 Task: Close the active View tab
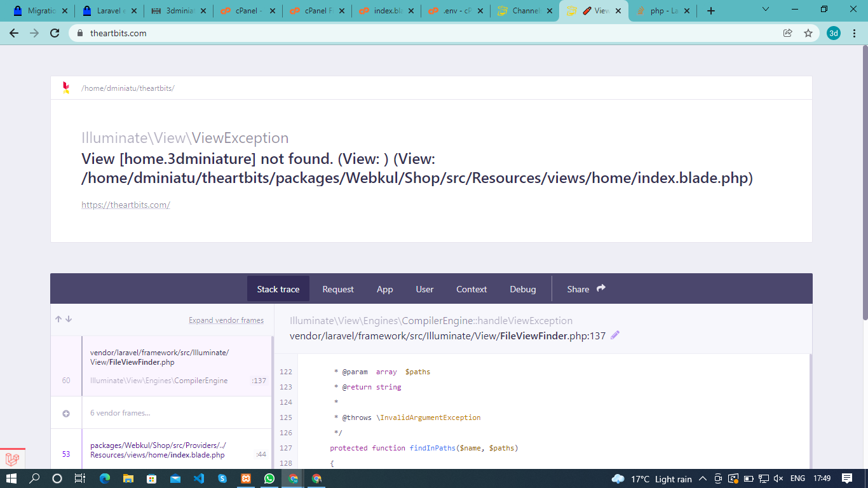click(x=618, y=11)
